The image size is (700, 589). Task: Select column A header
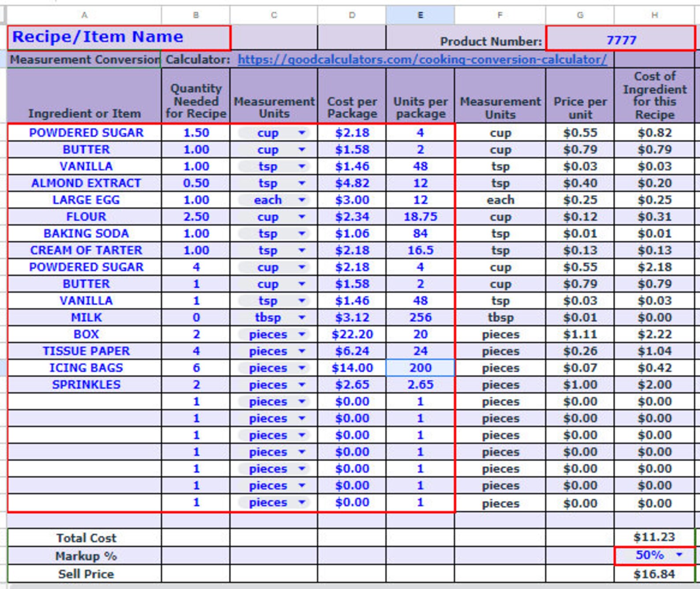click(84, 15)
